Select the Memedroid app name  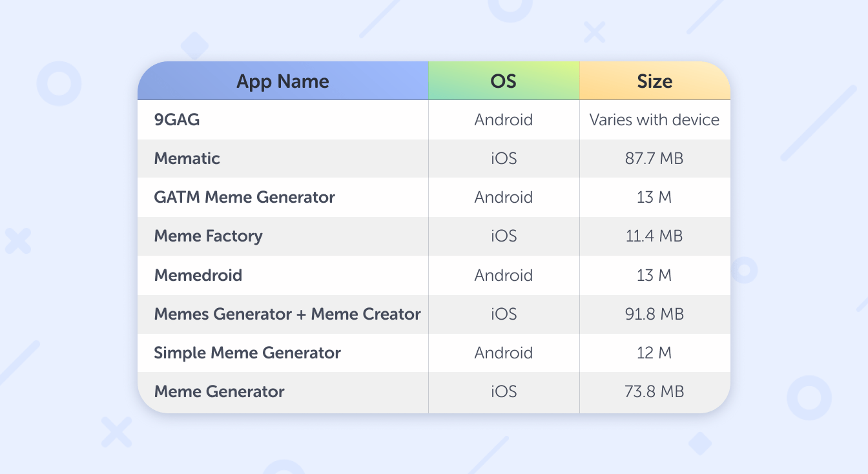[x=198, y=275]
